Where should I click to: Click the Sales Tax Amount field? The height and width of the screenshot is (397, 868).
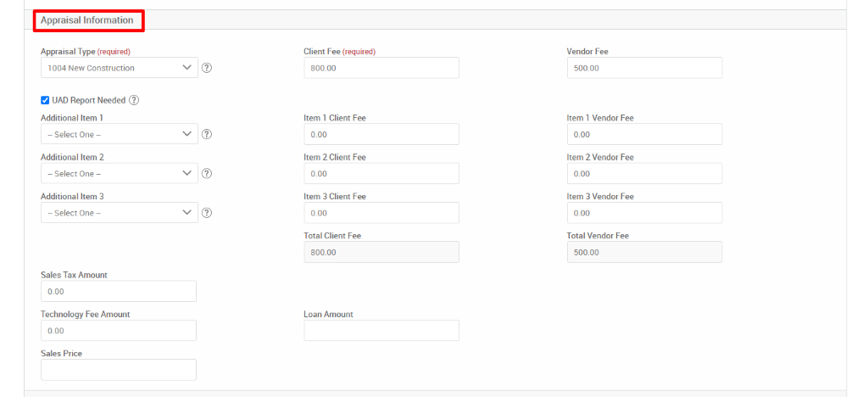pos(119,291)
